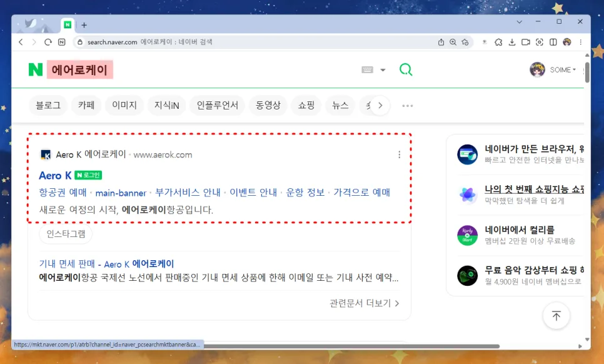This screenshot has width=604, height=364.
Task: Open Naver home from the toolbar N icon
Action: pos(62,42)
